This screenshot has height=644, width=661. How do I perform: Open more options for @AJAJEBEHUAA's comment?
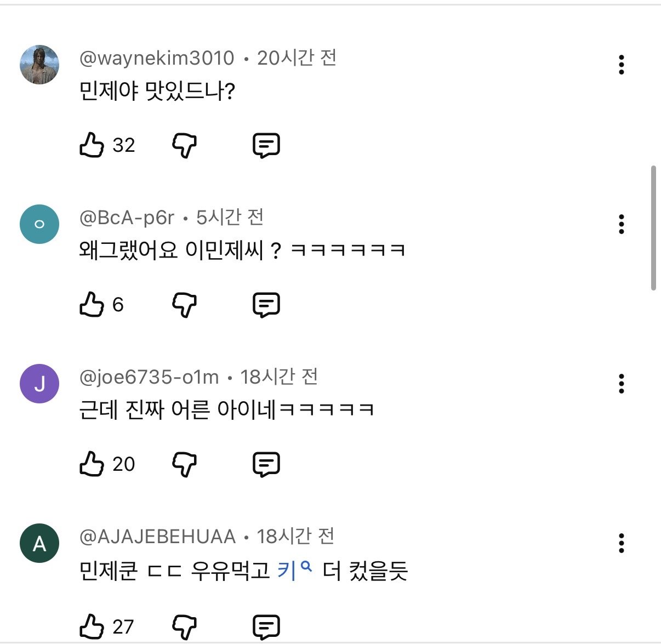[621, 543]
